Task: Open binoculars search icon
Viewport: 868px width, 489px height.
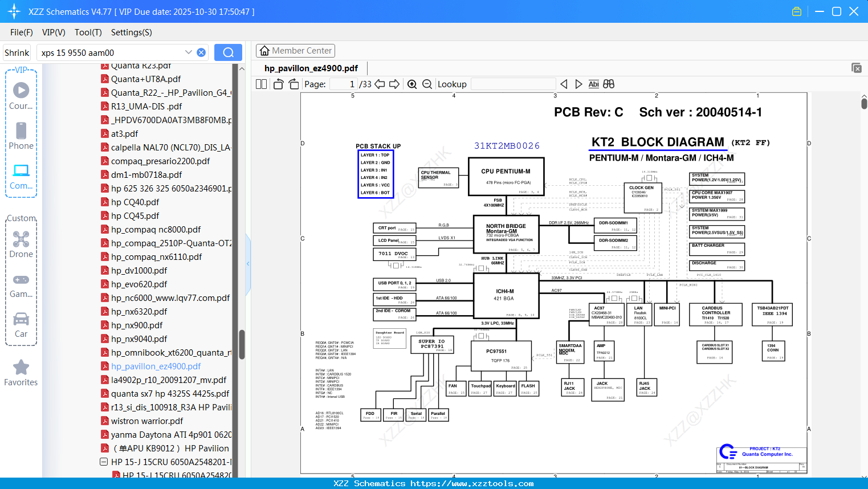Action: click(x=609, y=84)
